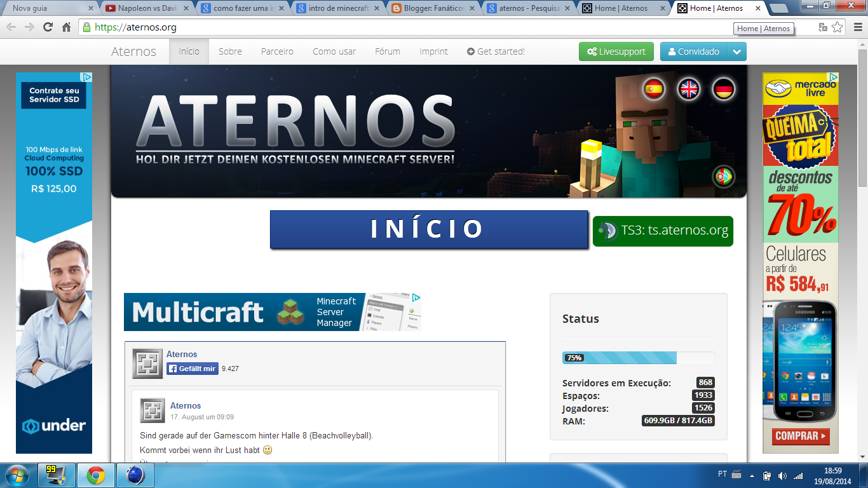Click the browser forward arrow

(29, 27)
